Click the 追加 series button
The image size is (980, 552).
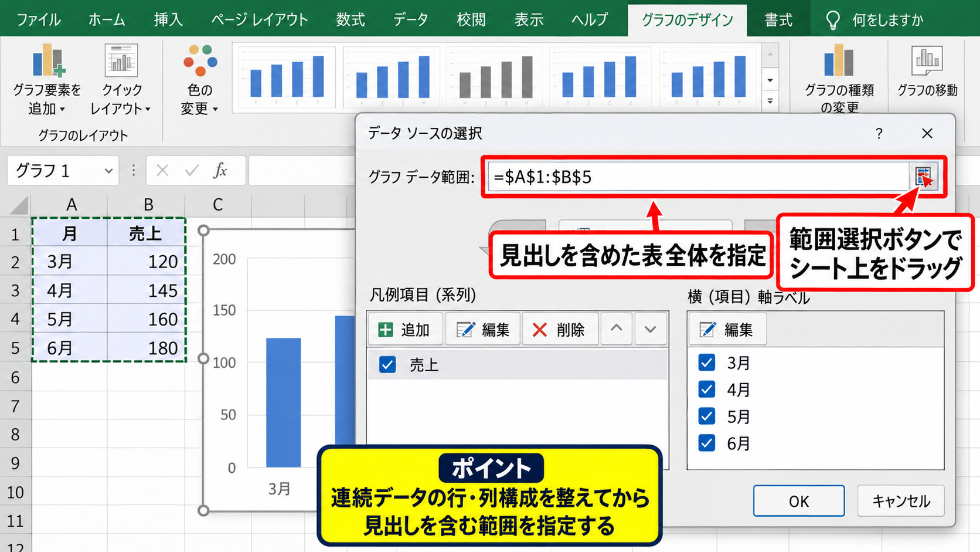point(404,330)
